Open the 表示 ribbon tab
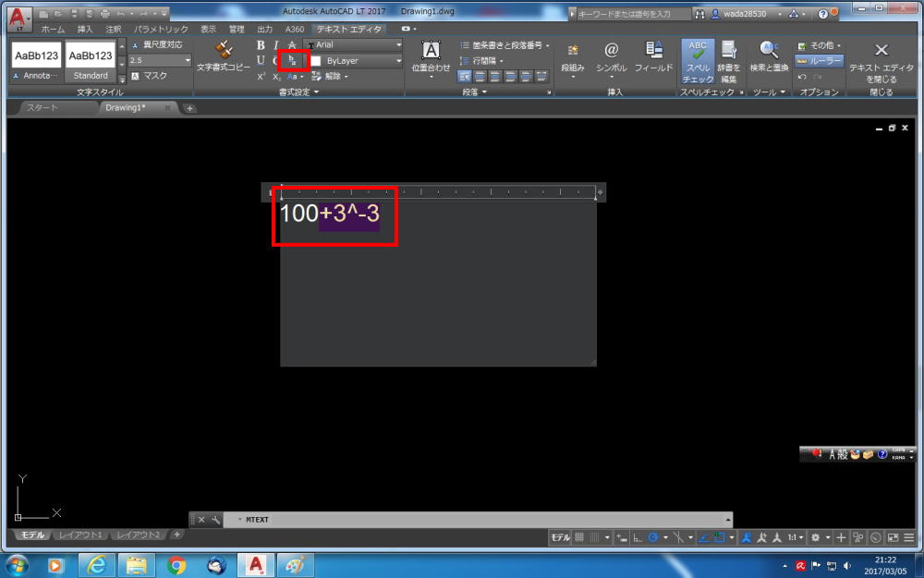 (x=208, y=29)
